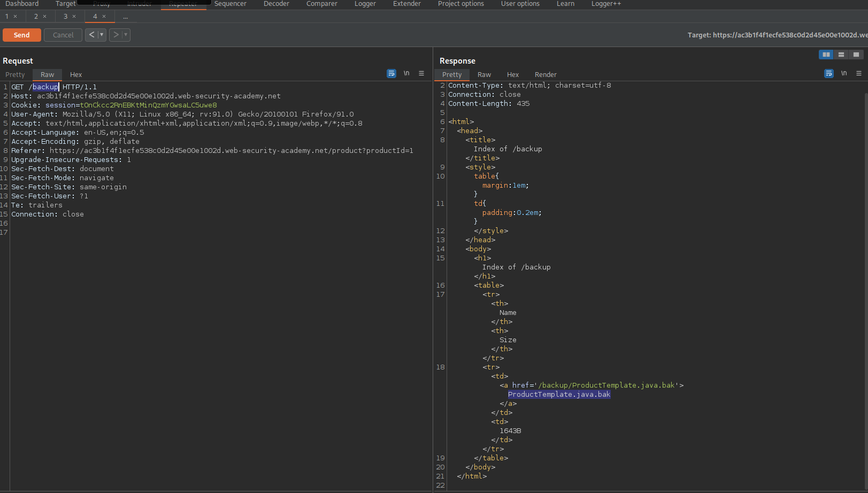This screenshot has width=868, height=493.
Task: Open the Dashboard tab
Action: (x=22, y=4)
